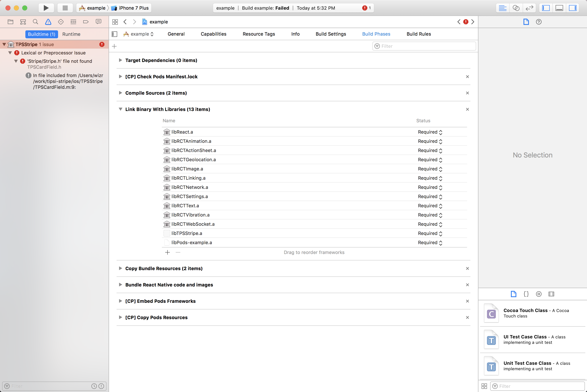587x392 pixels.
Task: Expand Copy Bundle Resources phase
Action: click(120, 268)
